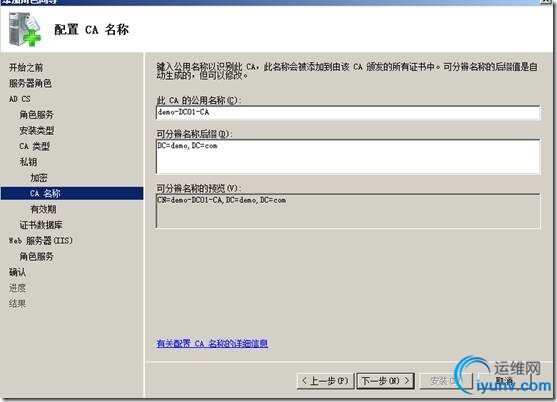Click the distinguished name preview box
The width and height of the screenshot is (557, 402).
point(348,211)
